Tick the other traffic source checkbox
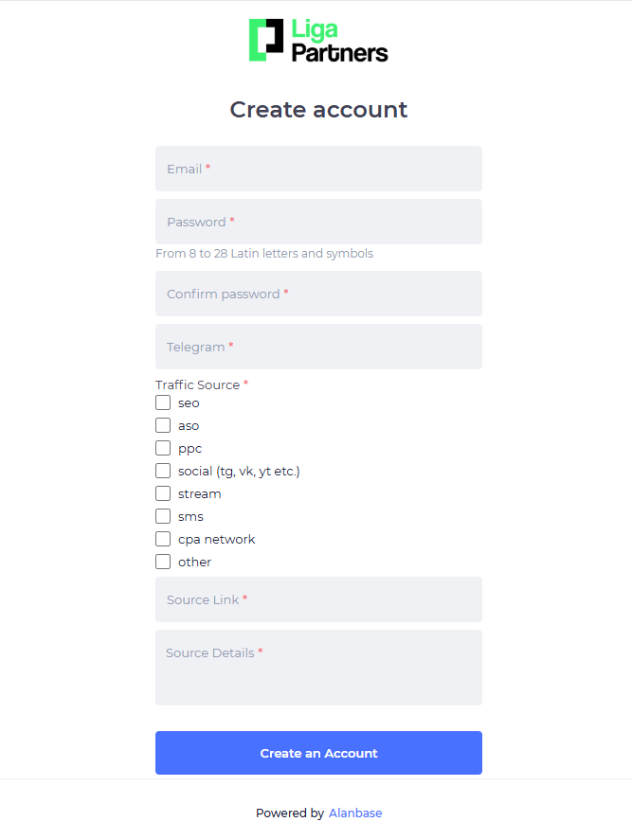Image resolution: width=632 pixels, height=840 pixels. pyautogui.click(x=163, y=562)
